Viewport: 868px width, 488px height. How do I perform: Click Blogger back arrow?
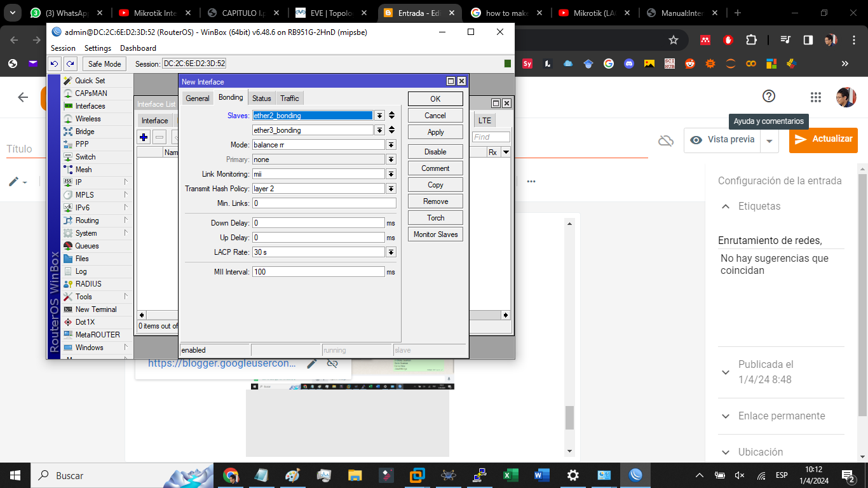pos(23,97)
